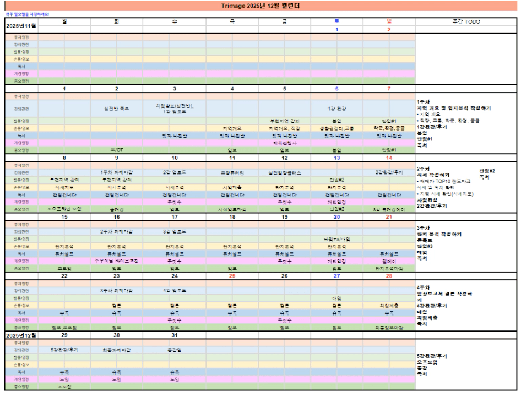Click the red 일 weekday header
The width and height of the screenshot is (532, 396).
click(389, 21)
